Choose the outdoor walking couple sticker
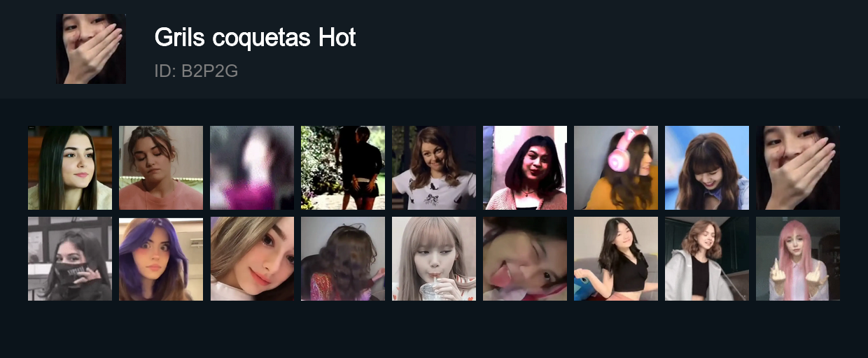This screenshot has width=868, height=358. [x=343, y=168]
